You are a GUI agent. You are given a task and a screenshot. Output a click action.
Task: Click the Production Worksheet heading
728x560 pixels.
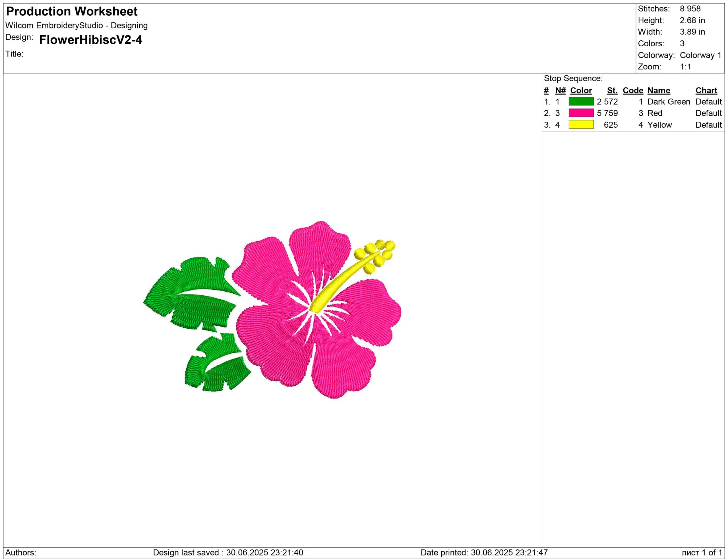click(x=72, y=11)
